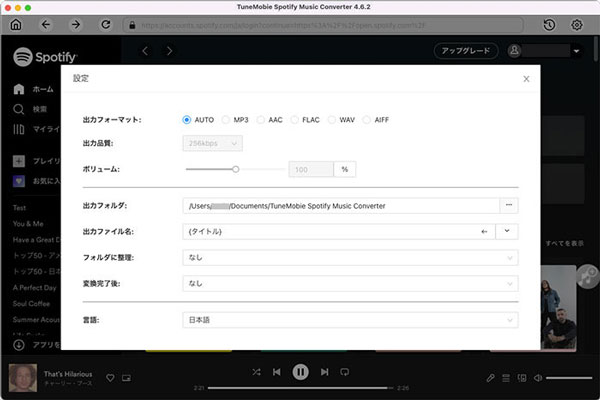The width and height of the screenshot is (600, 400).
Task: Open ホーム in Spotify sidebar
Action: tap(34, 90)
